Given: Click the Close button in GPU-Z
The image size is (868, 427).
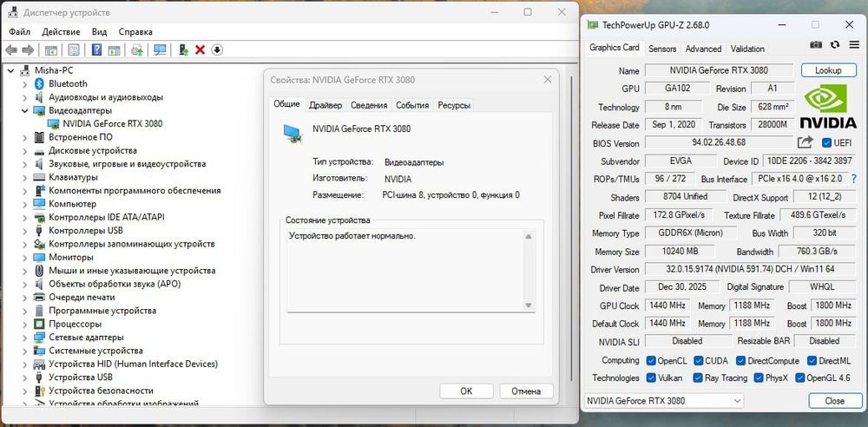Looking at the screenshot, I should pos(835,400).
